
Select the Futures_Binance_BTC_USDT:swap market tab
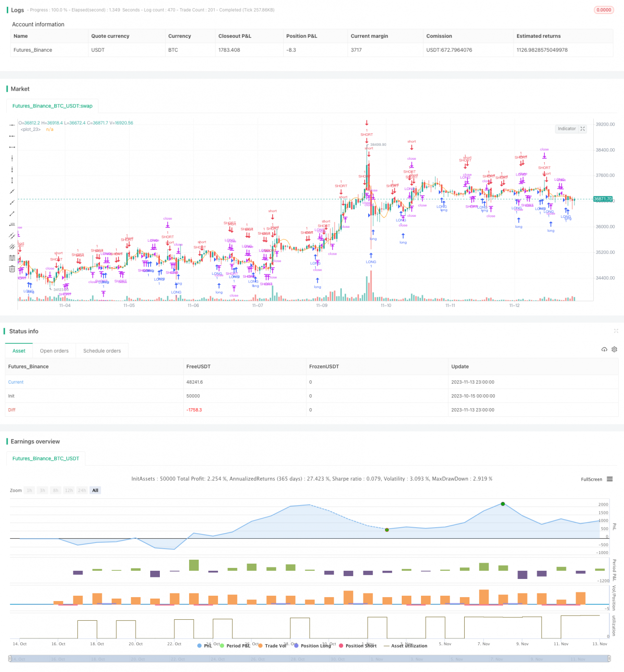52,106
